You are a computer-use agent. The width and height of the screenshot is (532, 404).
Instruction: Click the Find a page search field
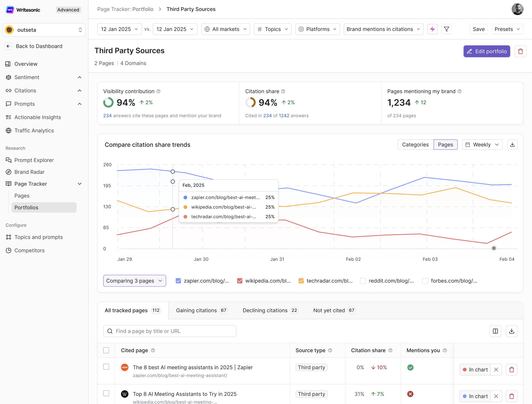(x=170, y=331)
